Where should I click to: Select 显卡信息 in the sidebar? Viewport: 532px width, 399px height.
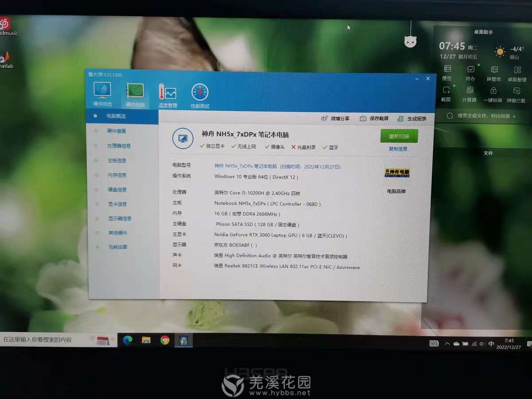click(x=117, y=204)
